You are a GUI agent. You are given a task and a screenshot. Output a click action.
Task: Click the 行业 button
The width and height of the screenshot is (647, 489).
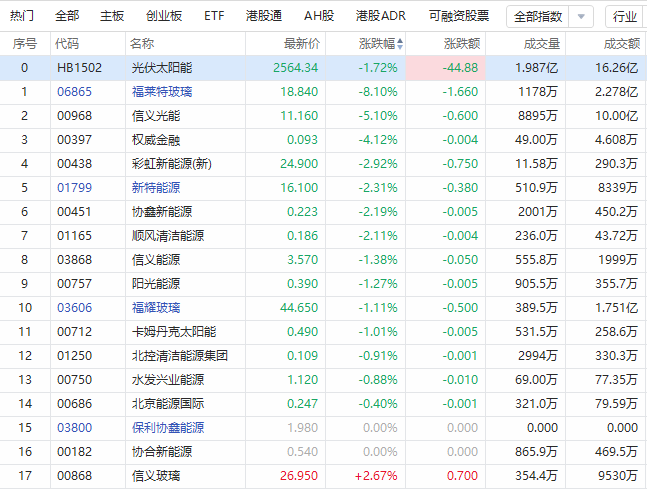point(625,17)
